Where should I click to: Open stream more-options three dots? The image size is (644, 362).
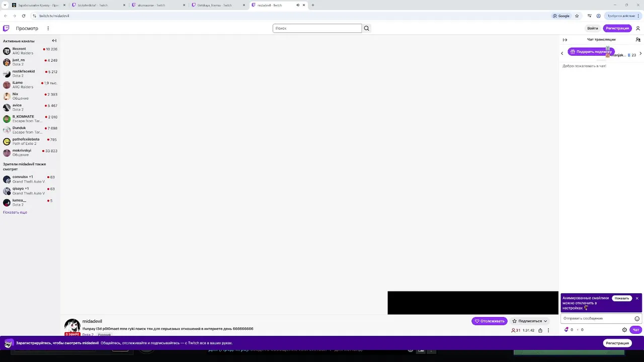548,330
